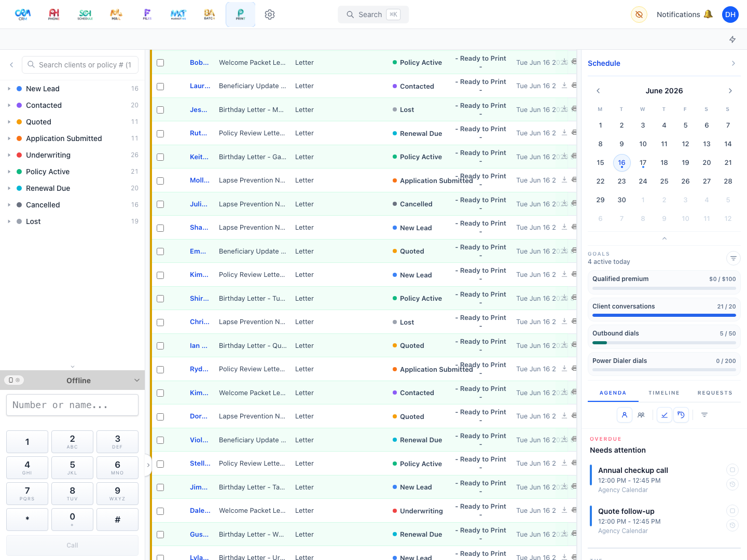Expand the New Lead group
This screenshot has width=747, height=560.
point(9,89)
